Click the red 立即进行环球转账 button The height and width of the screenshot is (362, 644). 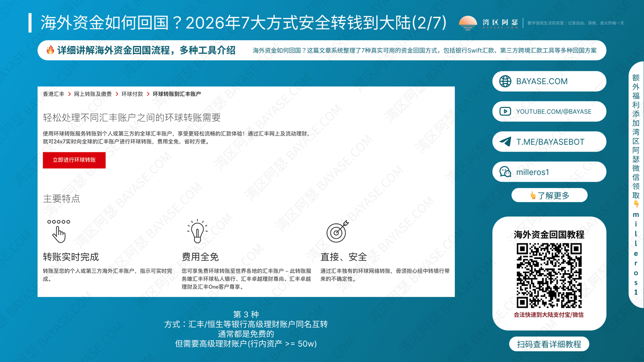coord(74,160)
